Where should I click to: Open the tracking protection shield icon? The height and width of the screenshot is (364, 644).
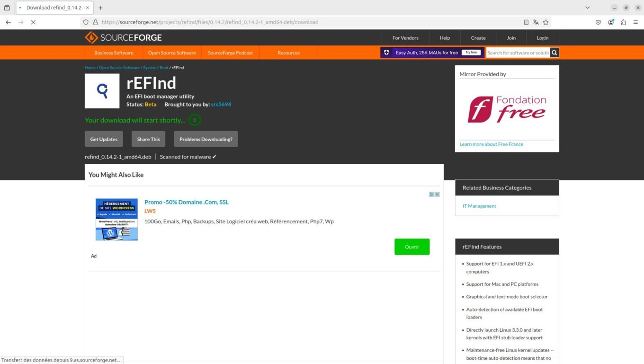(86, 22)
